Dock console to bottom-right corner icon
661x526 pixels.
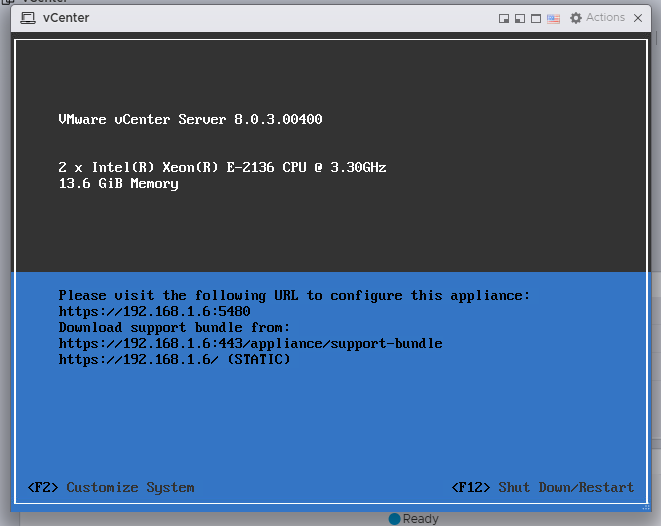504,19
